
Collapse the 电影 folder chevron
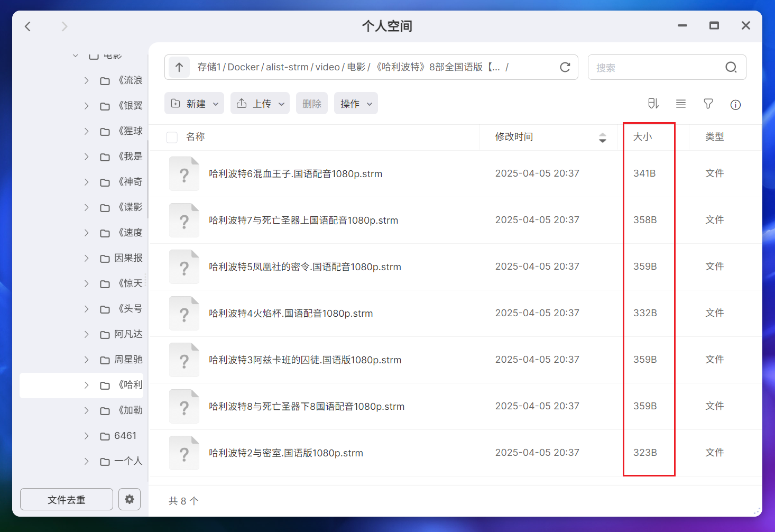(x=76, y=55)
